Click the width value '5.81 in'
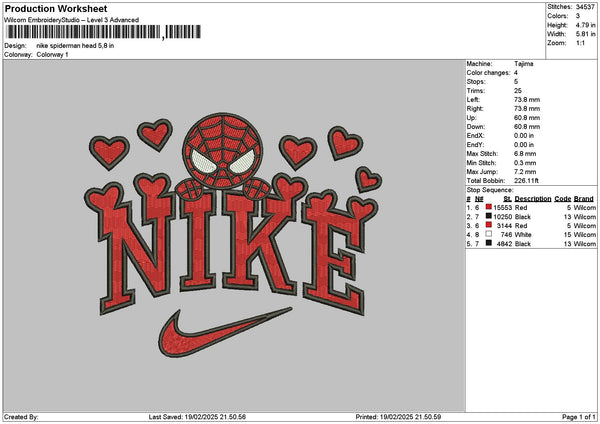The width and height of the screenshot is (600, 424). [x=585, y=34]
